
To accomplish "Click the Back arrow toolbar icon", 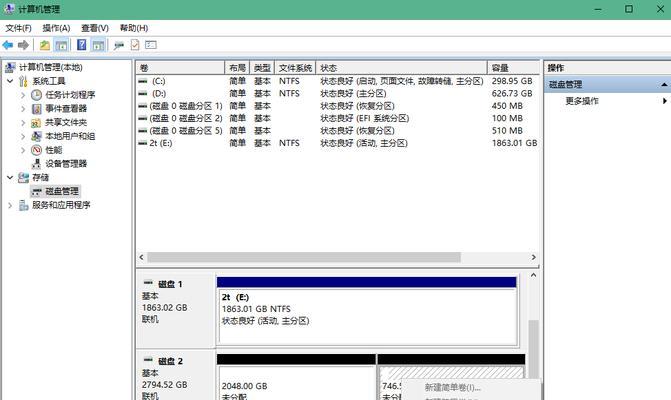I will (8, 45).
